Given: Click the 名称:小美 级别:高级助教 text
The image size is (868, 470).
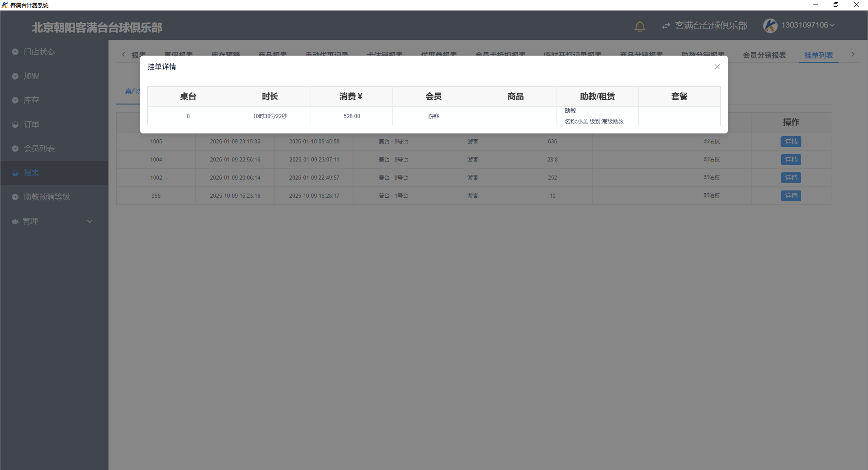Looking at the screenshot, I should click(594, 122).
